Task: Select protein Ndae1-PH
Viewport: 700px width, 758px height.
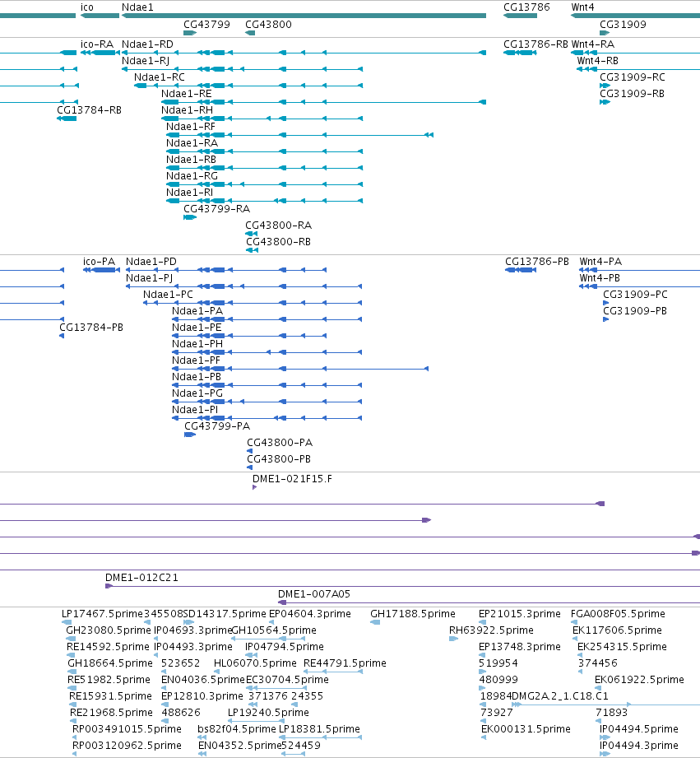Action: (x=267, y=352)
